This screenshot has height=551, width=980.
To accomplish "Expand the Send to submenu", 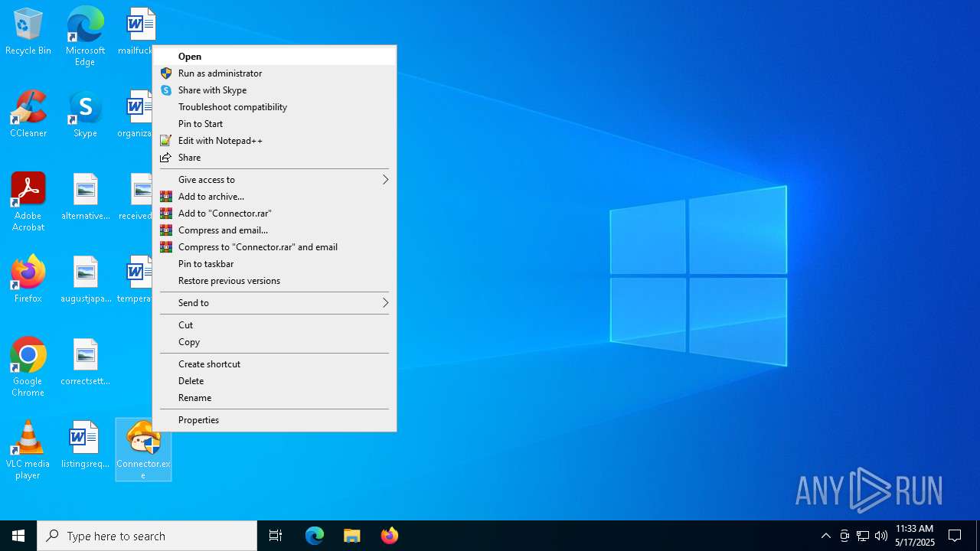I will 275,303.
